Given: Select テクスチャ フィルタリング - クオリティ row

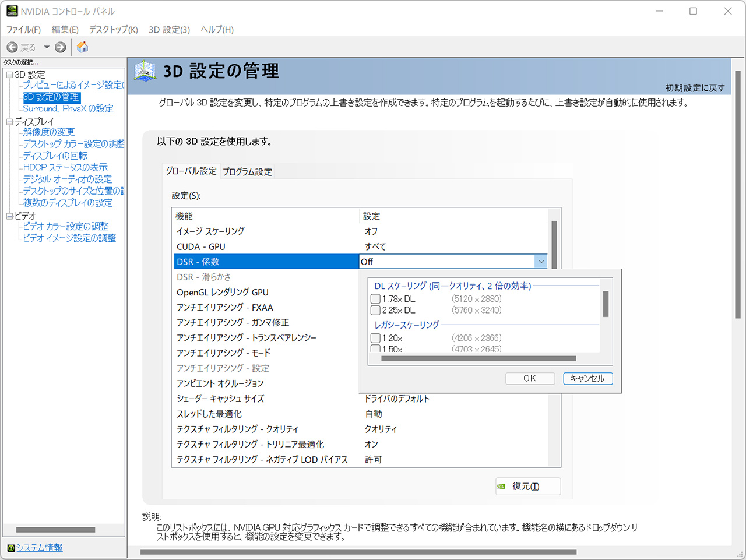Looking at the screenshot, I should (361, 429).
